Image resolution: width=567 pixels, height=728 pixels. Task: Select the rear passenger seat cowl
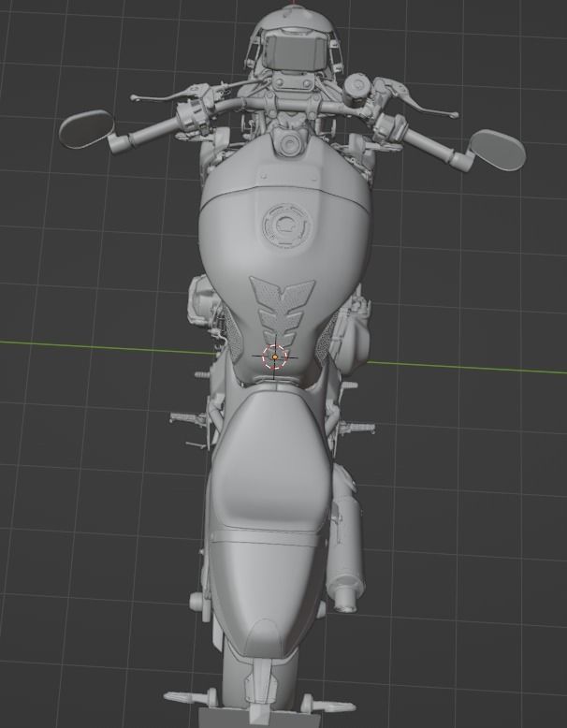coord(268,599)
